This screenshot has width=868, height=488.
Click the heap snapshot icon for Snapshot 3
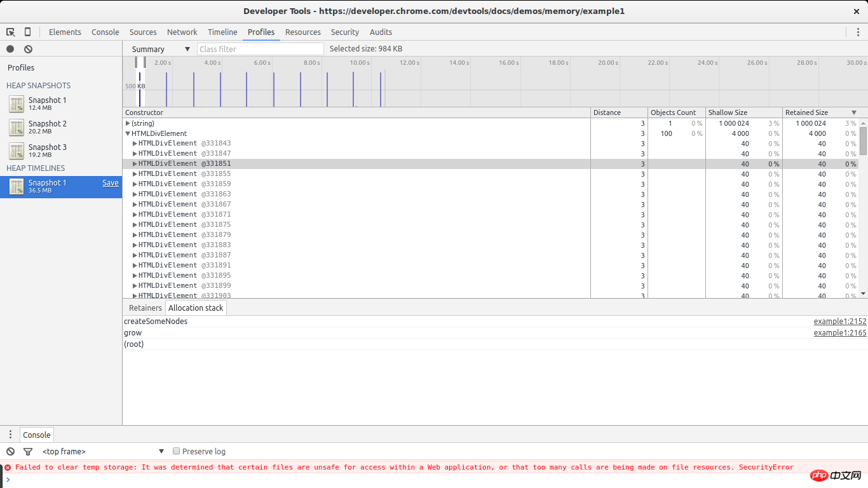(17, 151)
